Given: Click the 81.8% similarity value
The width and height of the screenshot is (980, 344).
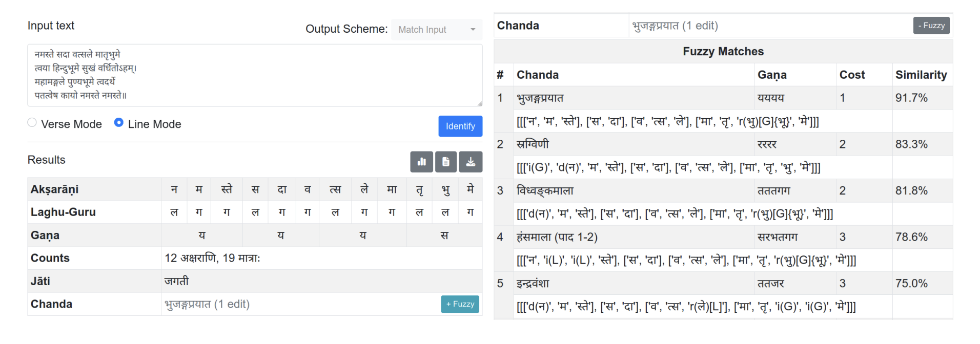Looking at the screenshot, I should coord(911,191).
